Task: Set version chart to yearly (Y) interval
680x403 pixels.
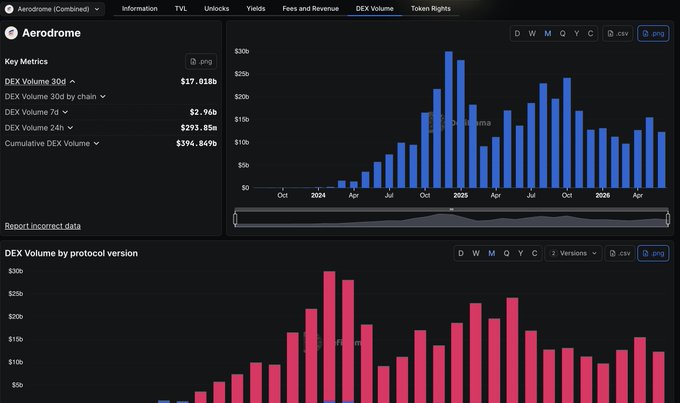Action: click(520, 253)
